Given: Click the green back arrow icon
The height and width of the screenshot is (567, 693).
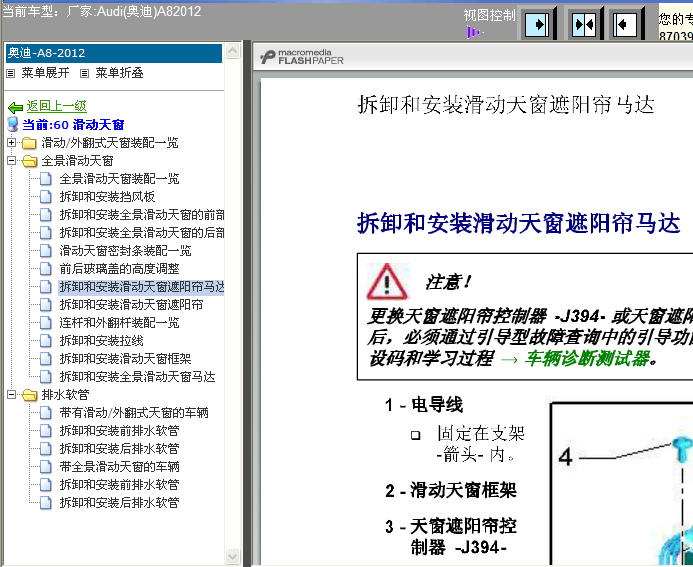Looking at the screenshot, I should coord(15,107).
